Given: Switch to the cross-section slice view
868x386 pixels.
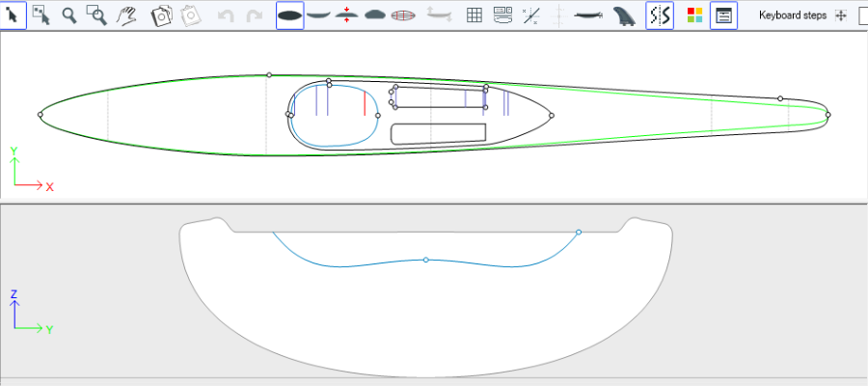Looking at the screenshot, I should tap(375, 15).
